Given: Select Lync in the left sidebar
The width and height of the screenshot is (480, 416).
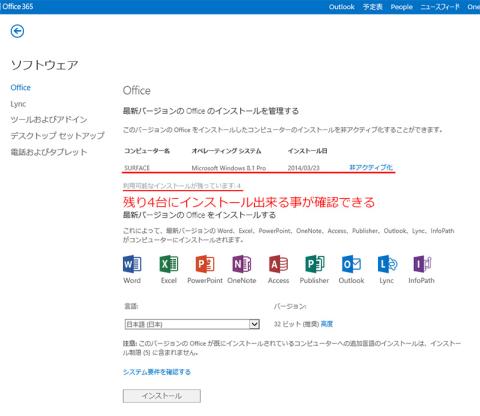Looking at the screenshot, I should [x=18, y=104].
